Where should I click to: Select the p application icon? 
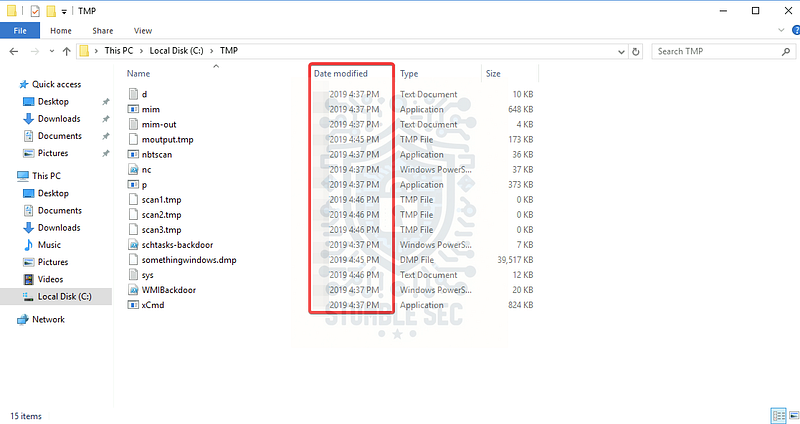133,185
